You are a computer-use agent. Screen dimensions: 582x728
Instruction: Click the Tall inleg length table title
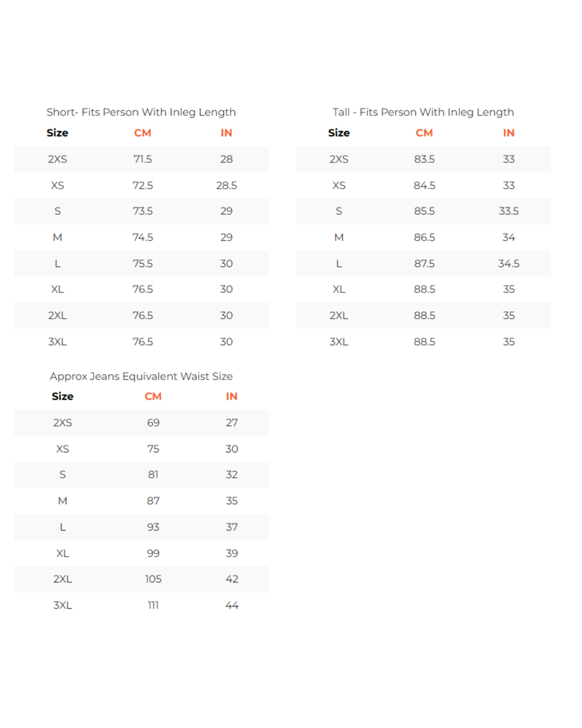click(x=423, y=112)
